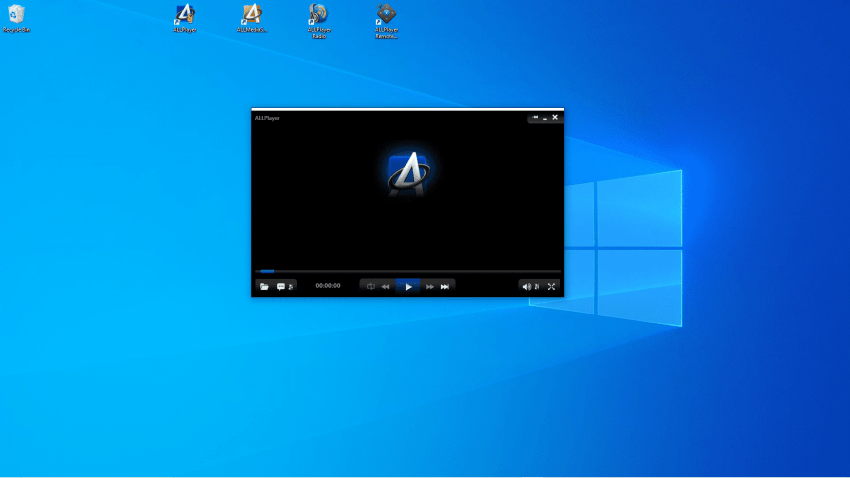Click the small icon beside the speaker

[x=537, y=287]
